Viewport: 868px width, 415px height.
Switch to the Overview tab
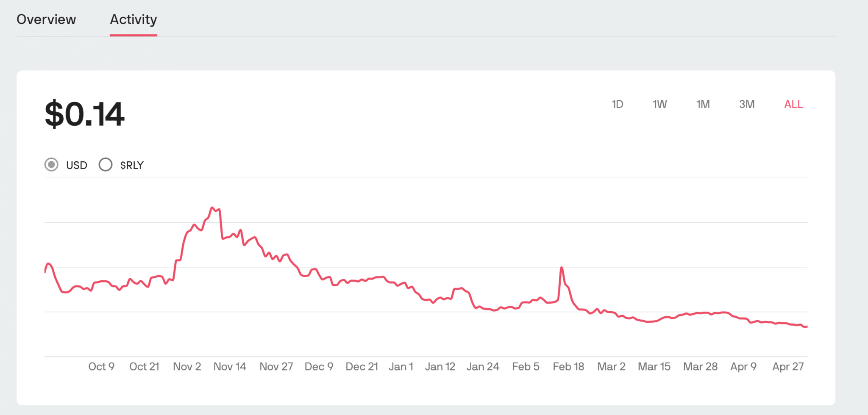(x=46, y=19)
